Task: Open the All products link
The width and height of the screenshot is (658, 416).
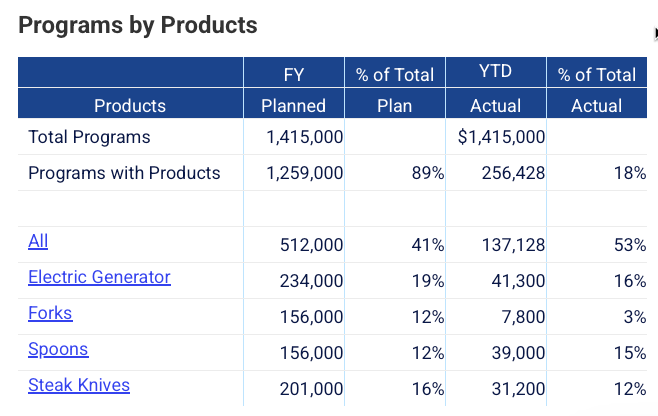Action: point(38,242)
